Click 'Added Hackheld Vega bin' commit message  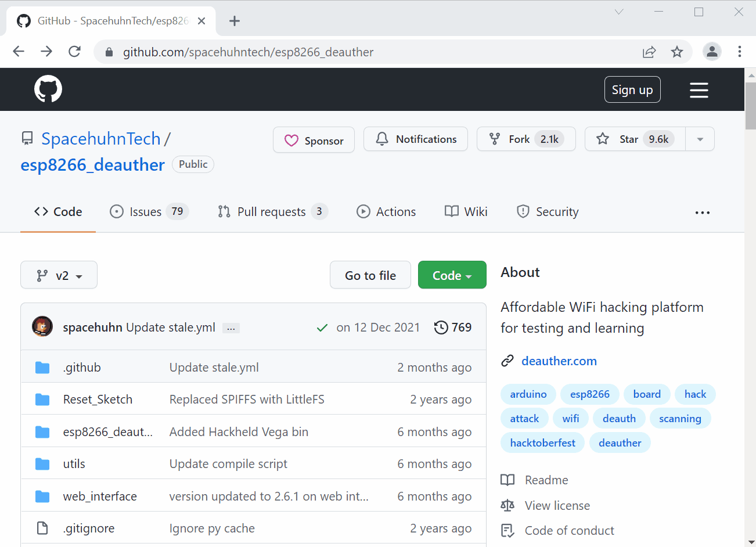239,432
